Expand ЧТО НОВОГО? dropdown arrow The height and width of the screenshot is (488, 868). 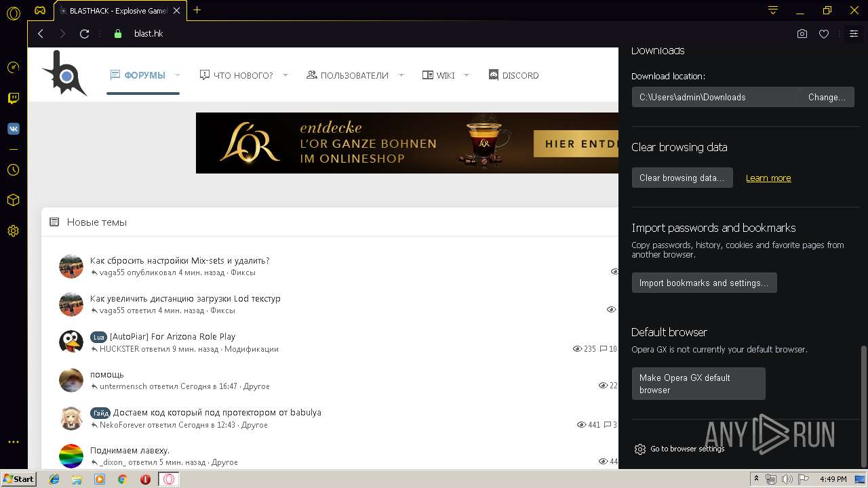click(285, 75)
